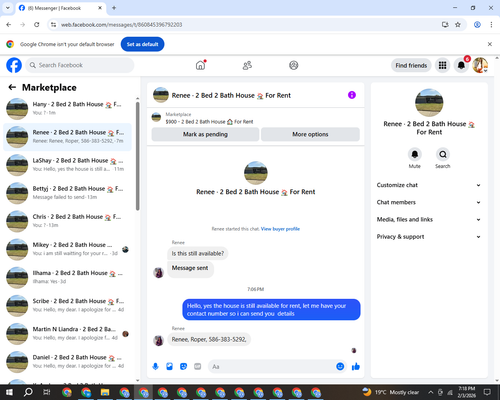Click More options button
This screenshot has width=500, height=400.
click(x=310, y=134)
